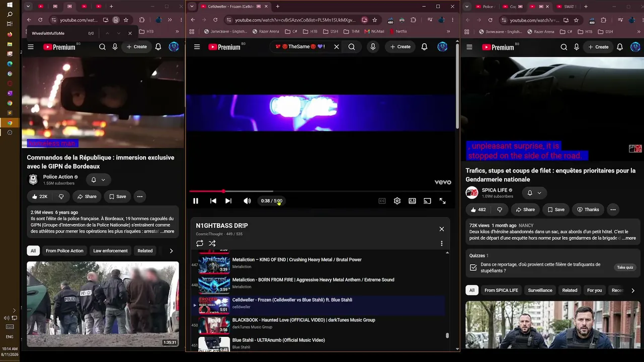Open notifications bell in middle window
Viewport: 644px width, 362px height.
[424, 47]
